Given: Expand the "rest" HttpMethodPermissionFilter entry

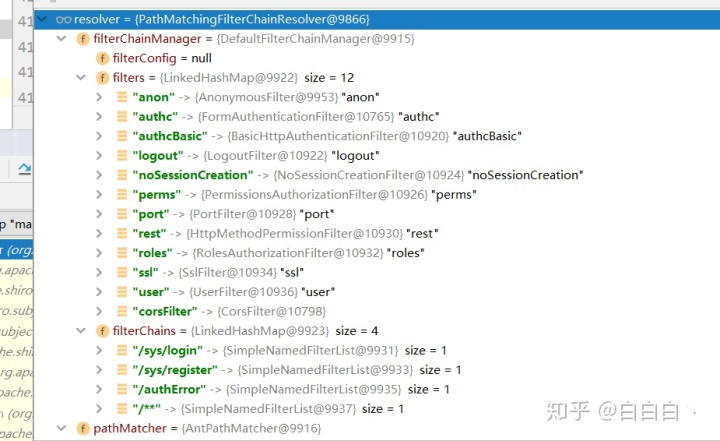Looking at the screenshot, I should (x=99, y=233).
